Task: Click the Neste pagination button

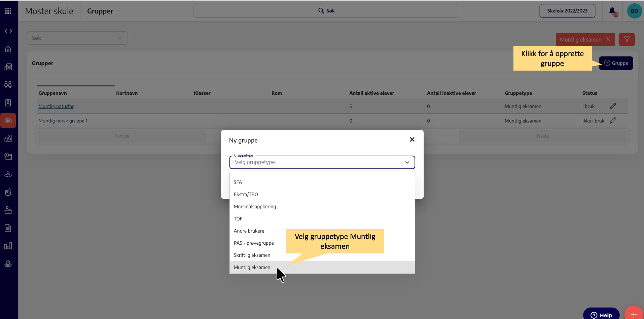Action: point(543,136)
